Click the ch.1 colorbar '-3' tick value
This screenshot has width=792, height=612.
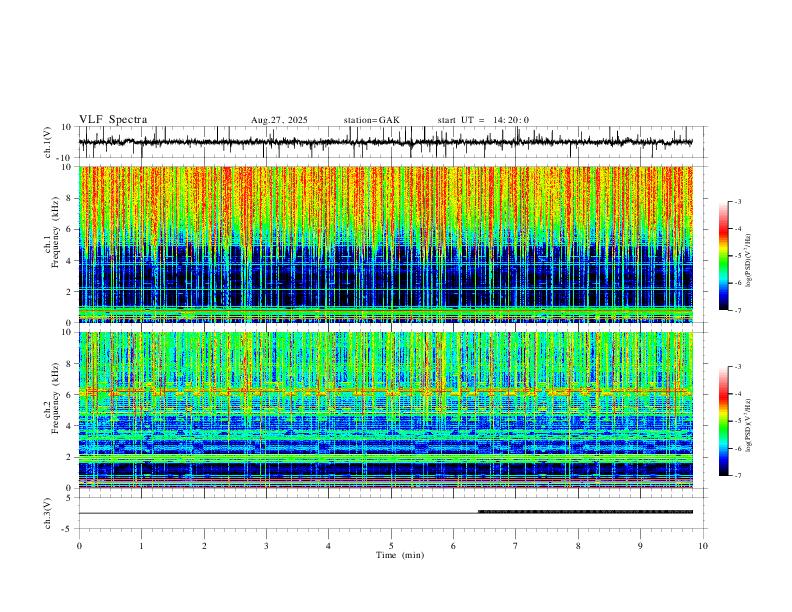click(x=737, y=201)
